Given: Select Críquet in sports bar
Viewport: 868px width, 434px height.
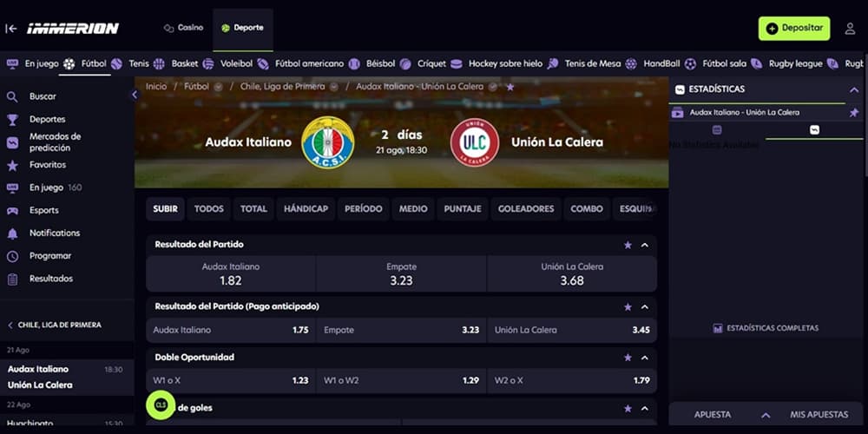Looking at the screenshot, I should tap(423, 63).
